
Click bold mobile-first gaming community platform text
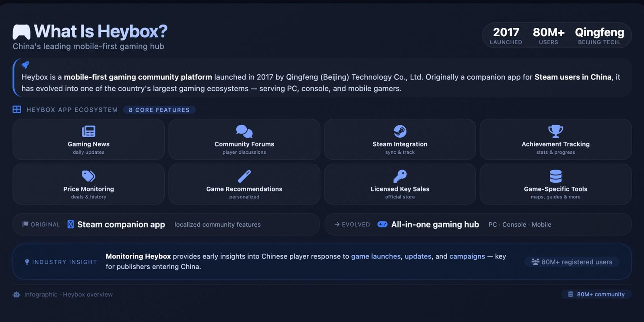click(138, 77)
